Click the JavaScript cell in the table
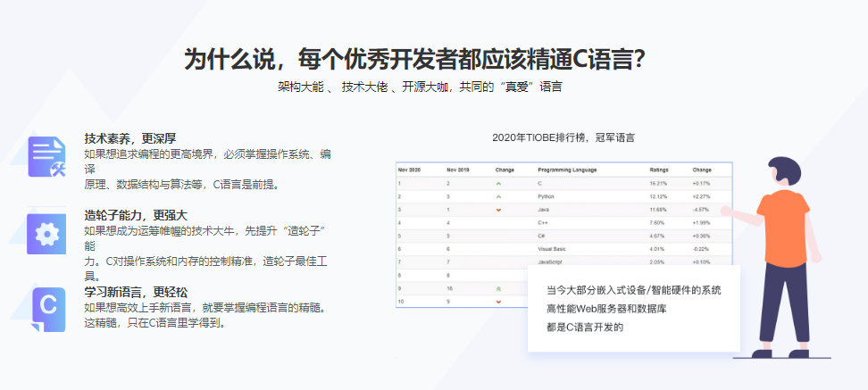 pos(549,262)
